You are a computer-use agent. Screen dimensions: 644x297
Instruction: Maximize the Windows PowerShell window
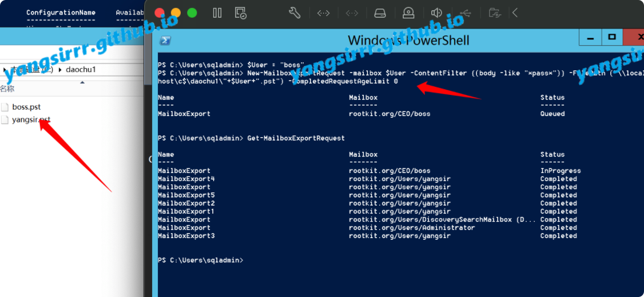pos(612,38)
